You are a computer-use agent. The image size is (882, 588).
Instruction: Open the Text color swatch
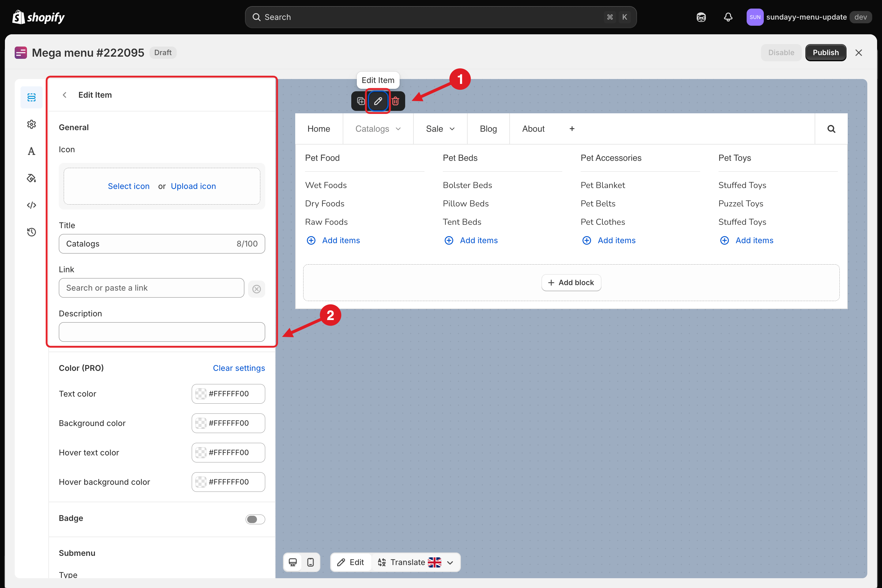[x=201, y=394]
